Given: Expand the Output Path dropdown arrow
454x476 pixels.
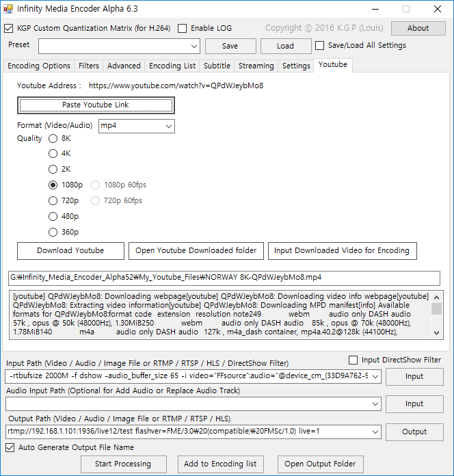Looking at the screenshot, I should (375, 432).
